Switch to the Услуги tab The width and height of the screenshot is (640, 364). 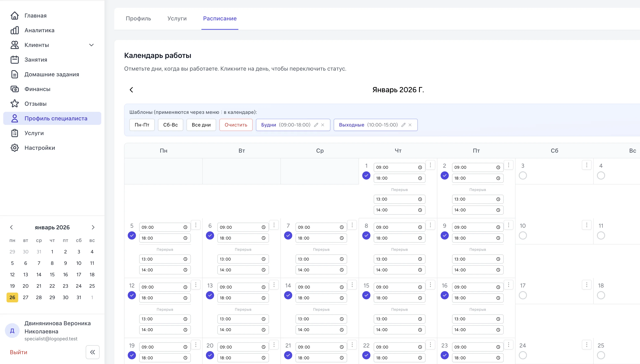click(x=177, y=19)
